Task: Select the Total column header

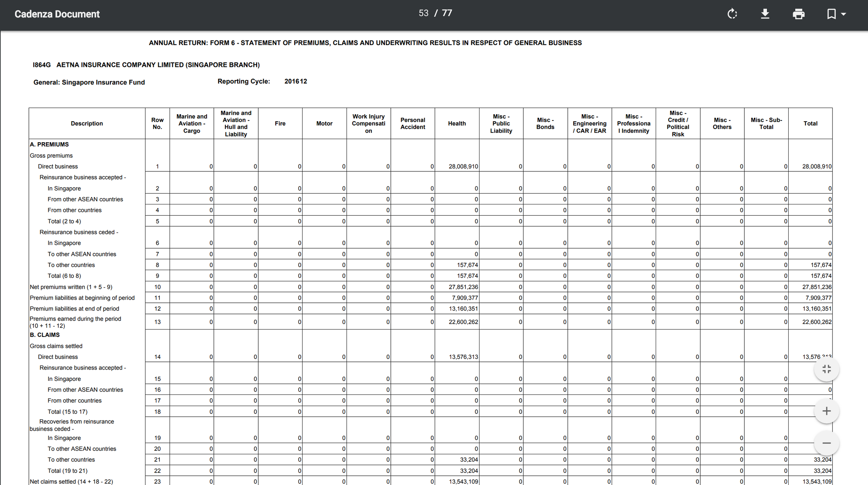Action: click(x=810, y=123)
